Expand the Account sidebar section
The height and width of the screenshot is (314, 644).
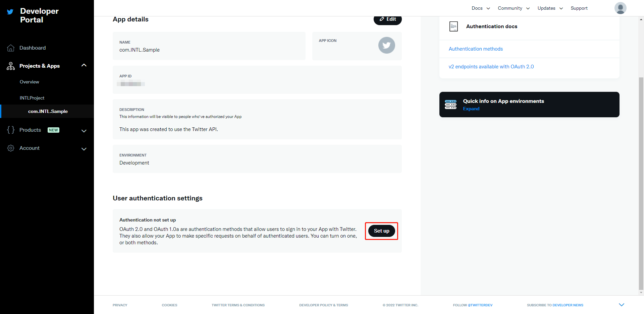pyautogui.click(x=84, y=149)
